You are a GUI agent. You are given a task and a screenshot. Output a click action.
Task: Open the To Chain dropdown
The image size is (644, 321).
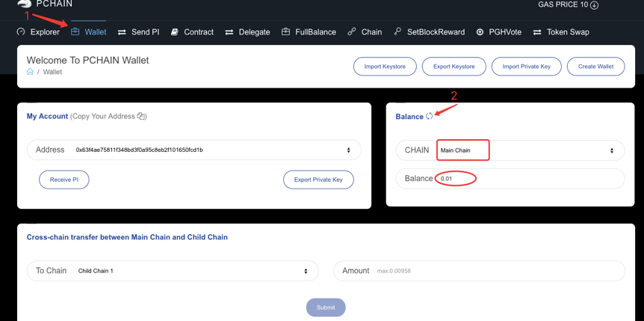tap(173, 271)
